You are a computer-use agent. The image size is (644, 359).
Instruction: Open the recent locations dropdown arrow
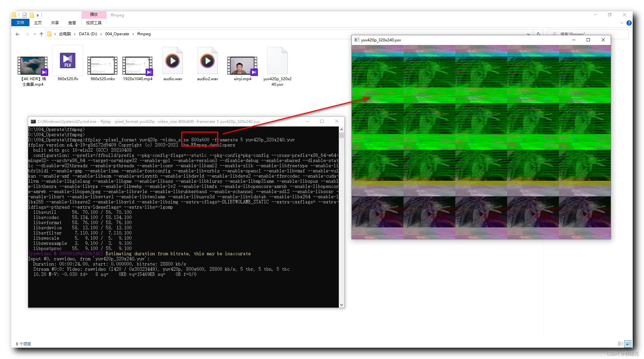[35, 34]
